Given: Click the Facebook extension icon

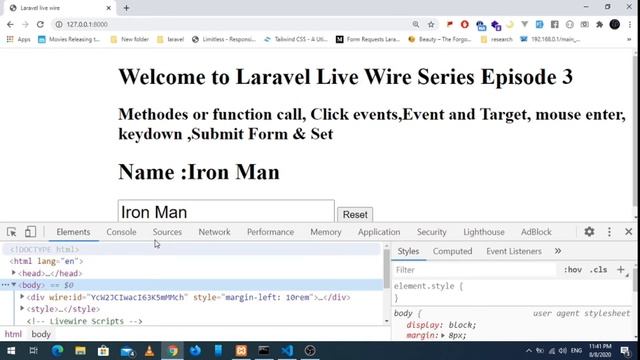Looking at the screenshot, I should [555, 24].
